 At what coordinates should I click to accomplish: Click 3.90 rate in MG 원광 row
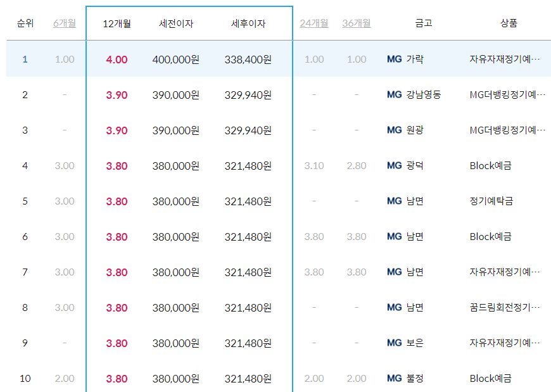117,130
